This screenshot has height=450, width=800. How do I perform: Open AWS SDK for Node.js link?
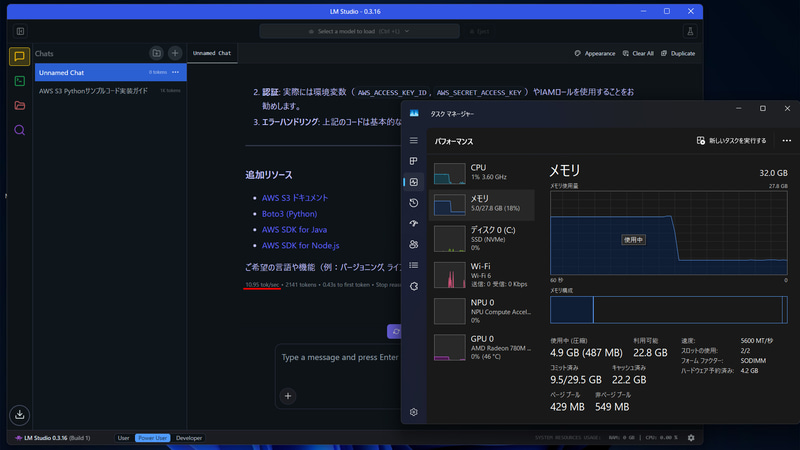(x=301, y=245)
